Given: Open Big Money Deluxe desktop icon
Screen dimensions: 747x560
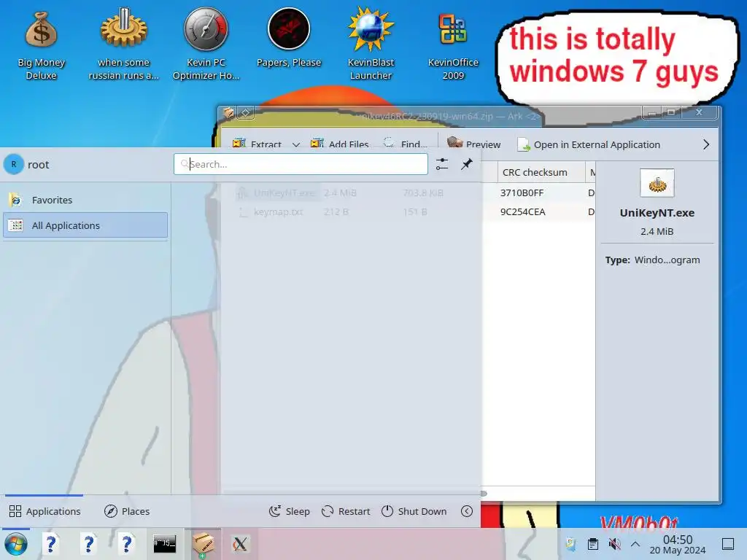Looking at the screenshot, I should tap(41, 44).
